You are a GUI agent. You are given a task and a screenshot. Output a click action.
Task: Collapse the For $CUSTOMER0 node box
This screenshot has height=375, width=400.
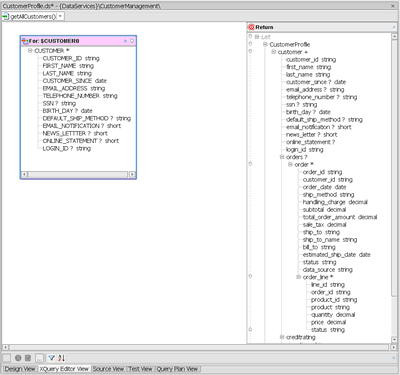point(125,41)
